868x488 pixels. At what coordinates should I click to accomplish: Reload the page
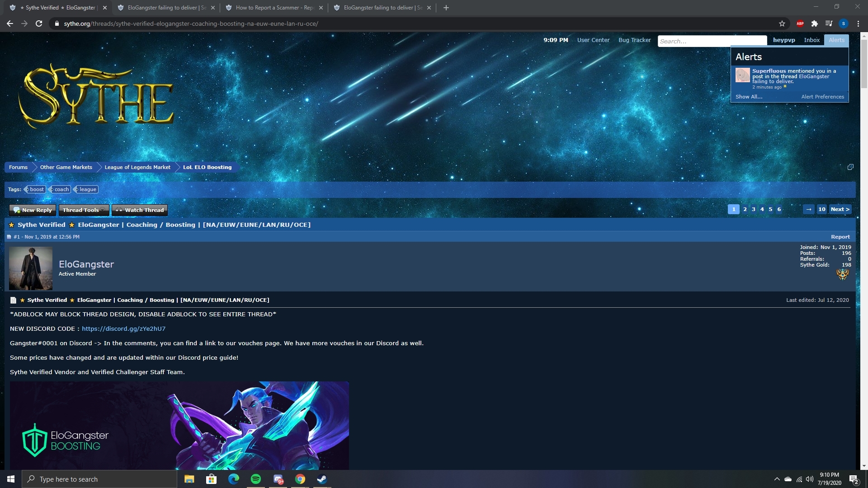pos(39,23)
